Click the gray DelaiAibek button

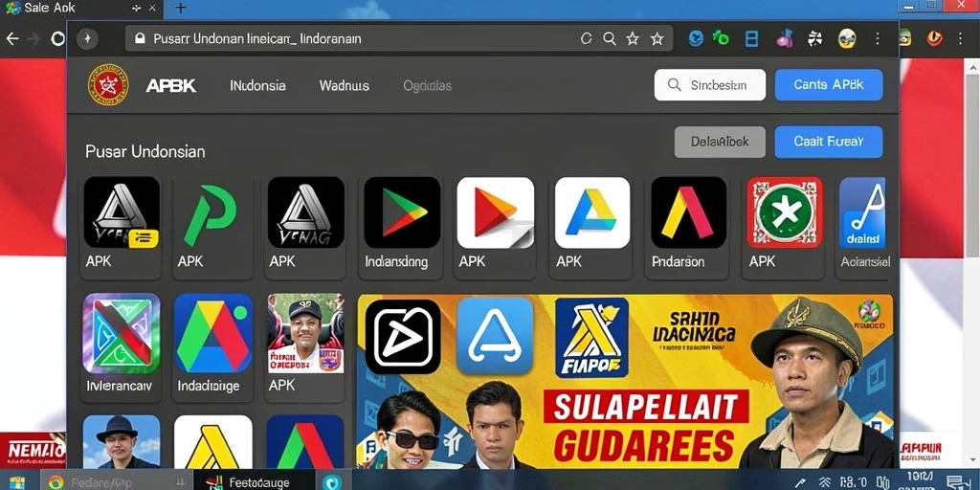click(x=720, y=142)
